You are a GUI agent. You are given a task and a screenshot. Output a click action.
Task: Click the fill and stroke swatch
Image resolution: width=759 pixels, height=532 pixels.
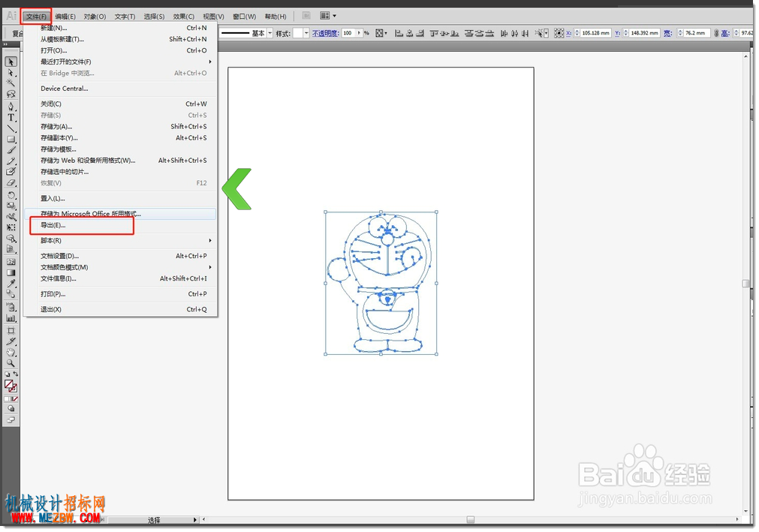click(x=11, y=386)
